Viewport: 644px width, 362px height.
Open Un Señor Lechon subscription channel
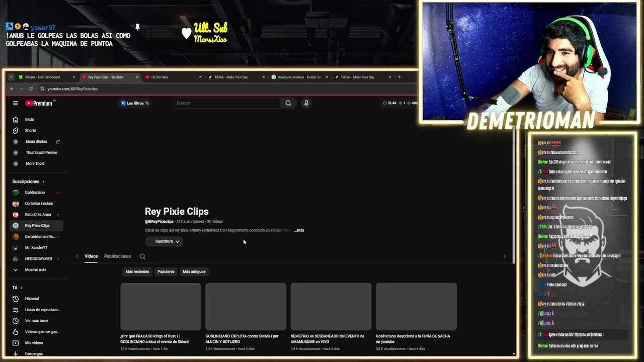36,204
